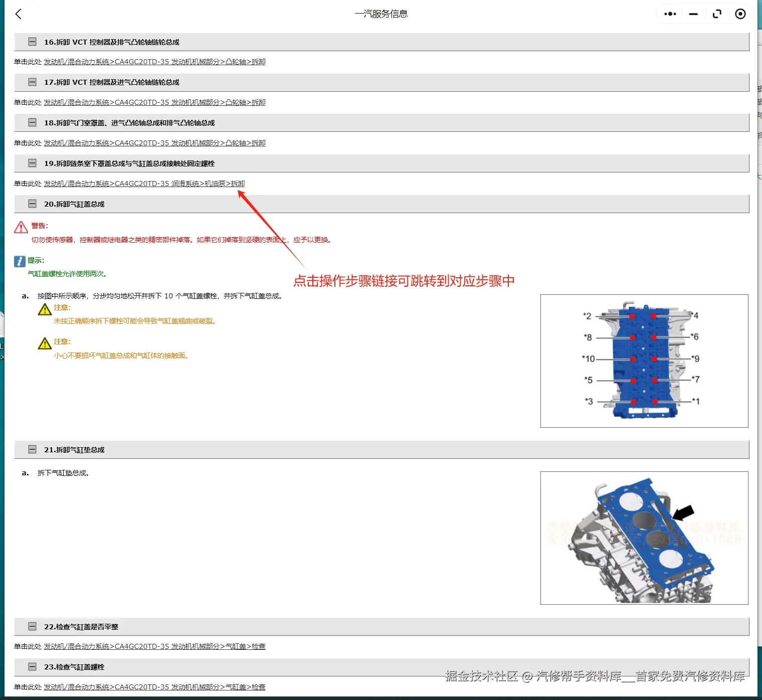The width and height of the screenshot is (762, 700).
Task: Open camshaft removal link under step 17
Action: tap(154, 102)
